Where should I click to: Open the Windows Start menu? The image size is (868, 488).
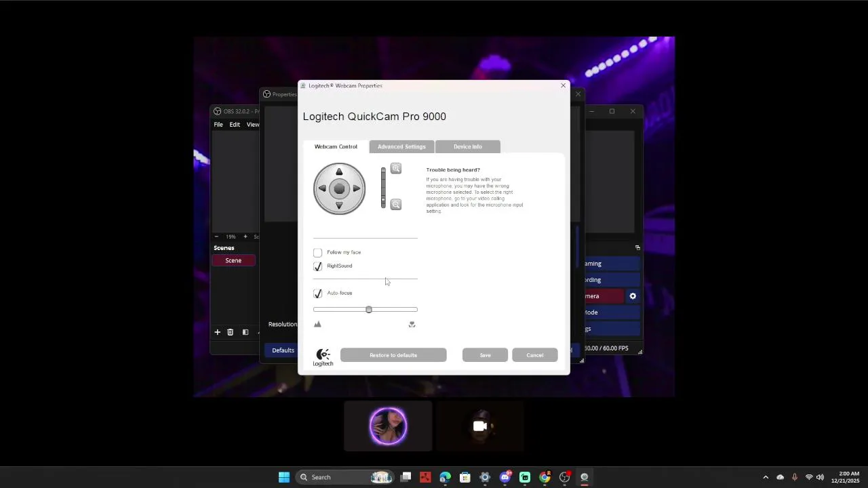point(284,477)
